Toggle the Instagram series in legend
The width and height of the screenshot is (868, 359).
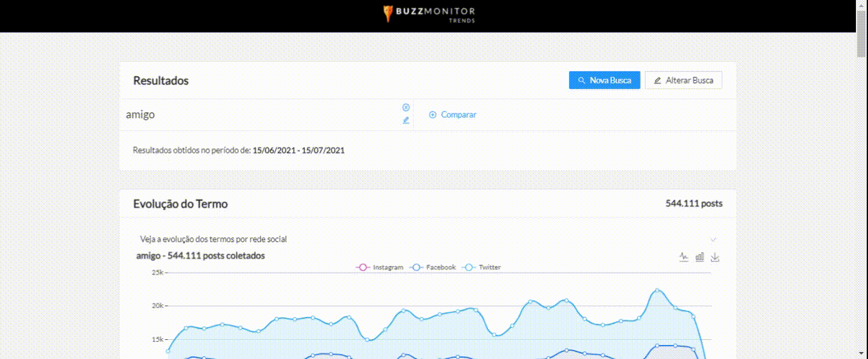click(380, 267)
